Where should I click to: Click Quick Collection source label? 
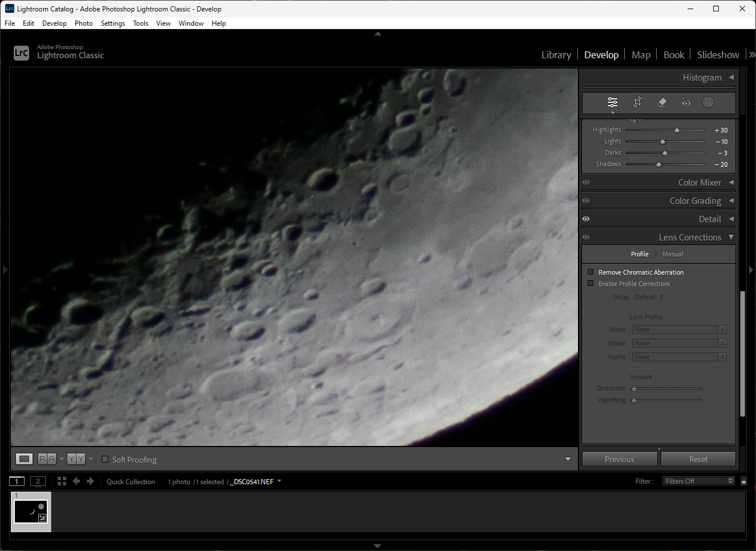click(x=131, y=482)
